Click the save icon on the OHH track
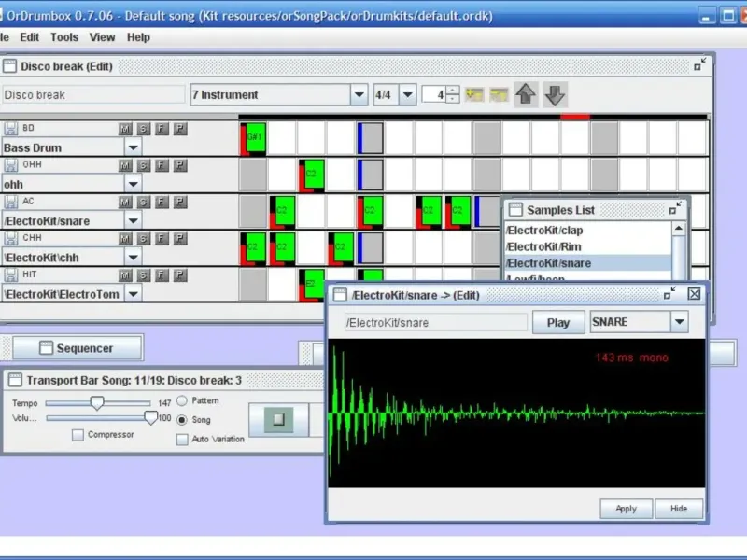Image resolution: width=747 pixels, height=560 pixels. 10,165
